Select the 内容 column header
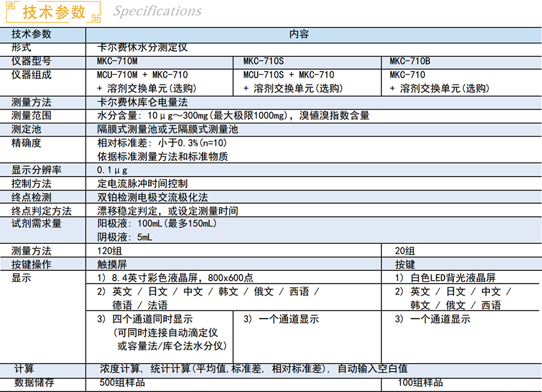The height and width of the screenshot is (392, 542). (299, 34)
